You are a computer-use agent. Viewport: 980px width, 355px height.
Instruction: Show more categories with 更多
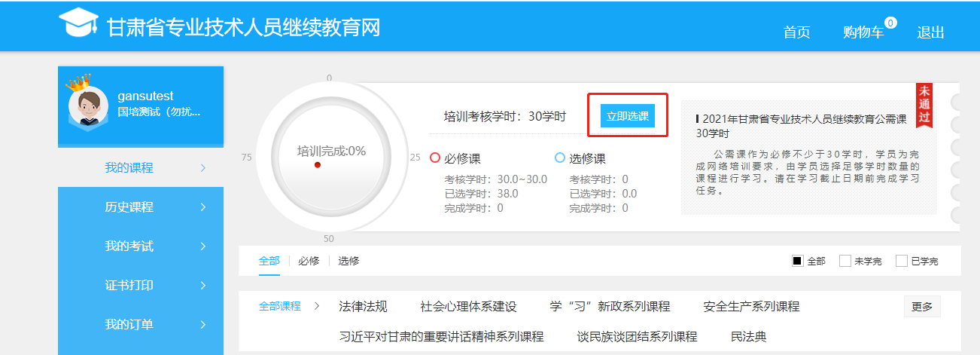pos(921,306)
